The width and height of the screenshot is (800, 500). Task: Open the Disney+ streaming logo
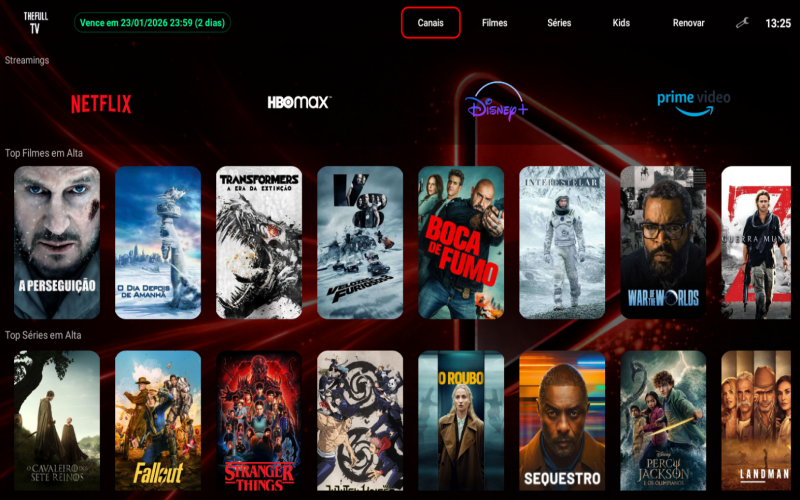(x=496, y=102)
